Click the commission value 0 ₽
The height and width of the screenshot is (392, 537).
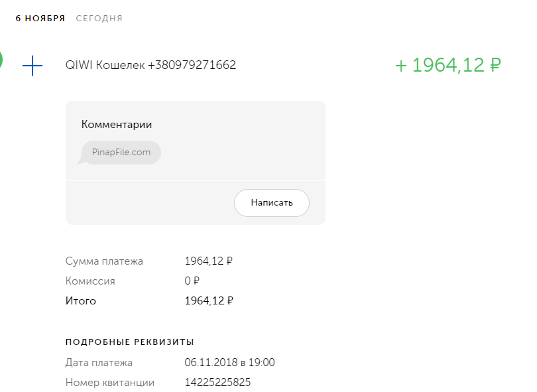pos(192,281)
